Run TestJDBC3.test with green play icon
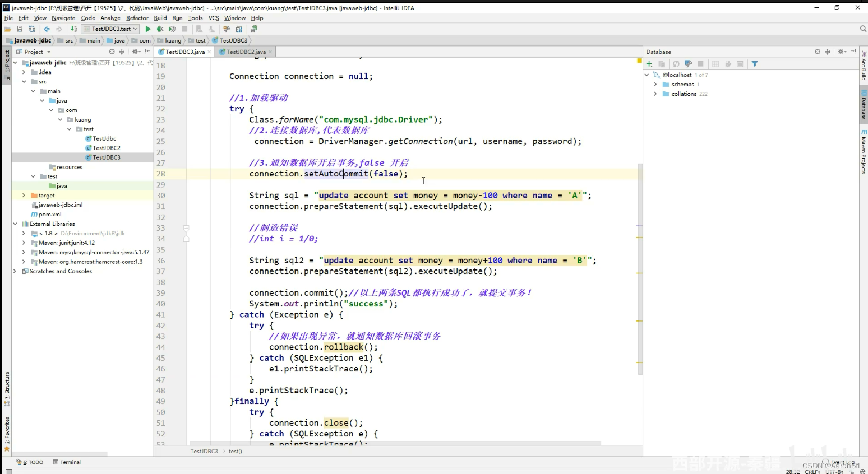Viewport: 868px width, 474px height. tap(148, 29)
